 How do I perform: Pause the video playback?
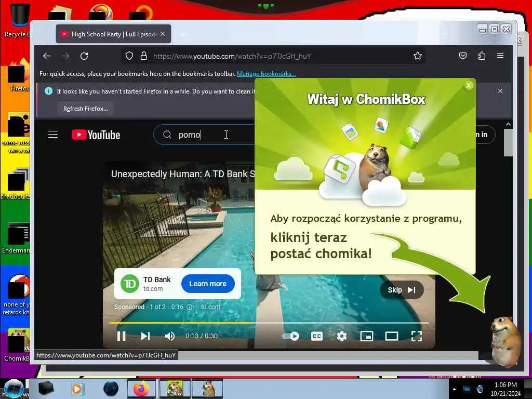(x=121, y=336)
